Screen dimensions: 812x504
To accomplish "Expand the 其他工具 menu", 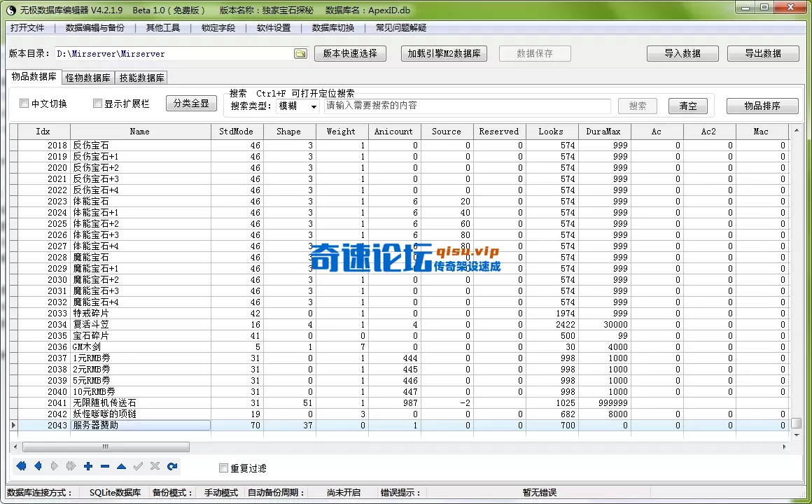I will tap(162, 28).
